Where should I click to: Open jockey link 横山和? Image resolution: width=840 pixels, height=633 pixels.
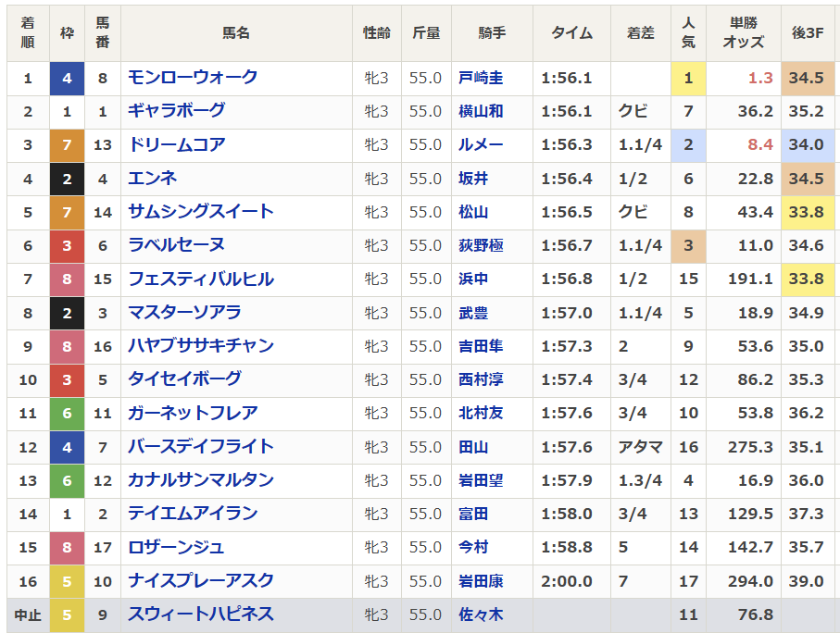coord(481,111)
